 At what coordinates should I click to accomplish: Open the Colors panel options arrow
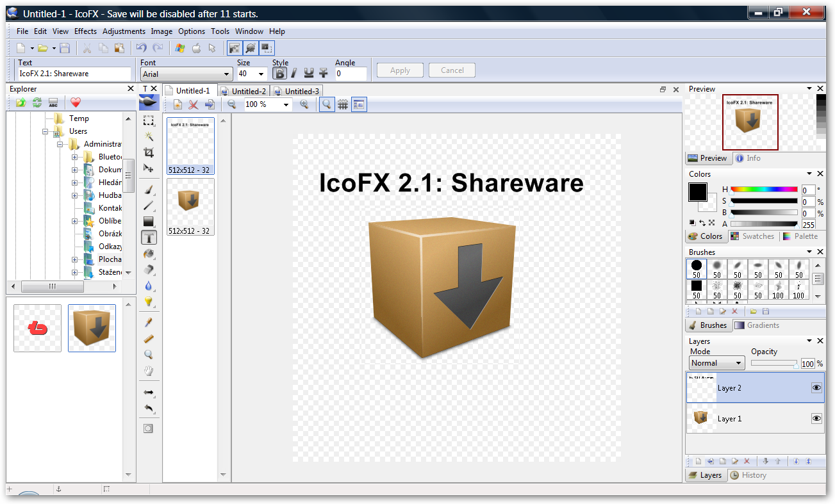coord(808,174)
